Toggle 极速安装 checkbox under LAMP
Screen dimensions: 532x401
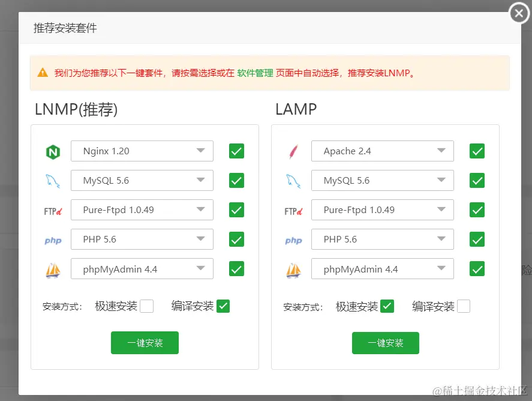pyautogui.click(x=387, y=306)
